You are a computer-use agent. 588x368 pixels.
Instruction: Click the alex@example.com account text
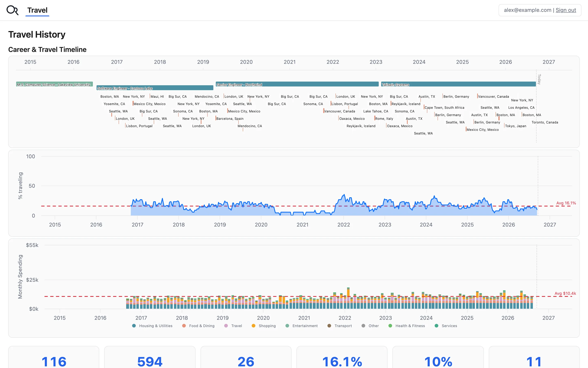click(x=528, y=10)
